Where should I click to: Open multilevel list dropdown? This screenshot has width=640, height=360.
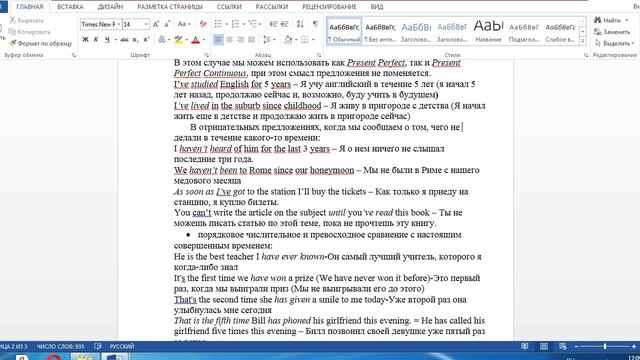tap(260, 24)
